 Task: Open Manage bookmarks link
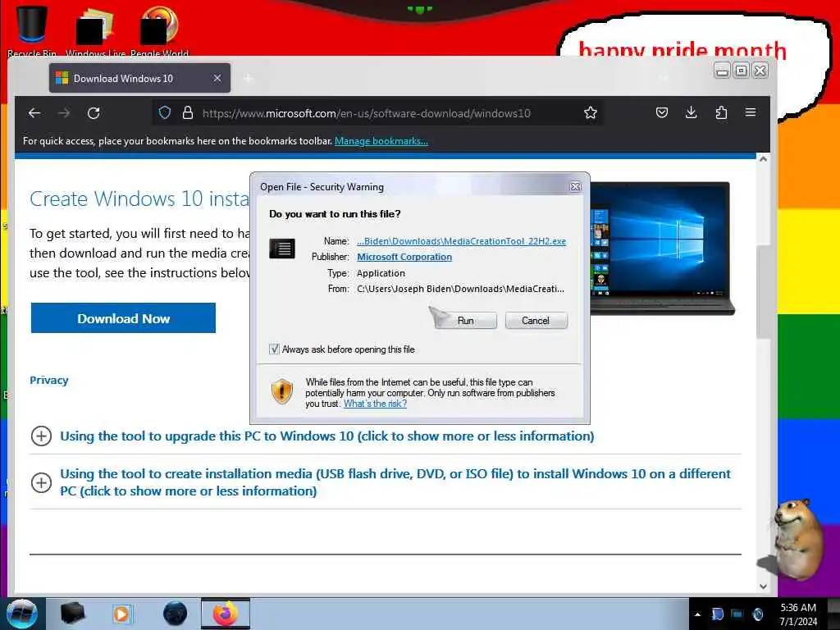pyautogui.click(x=381, y=141)
